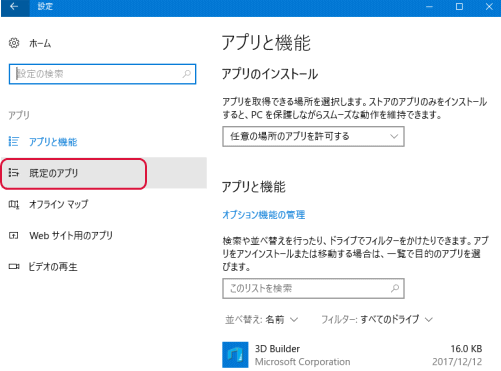Click the back arrow in title bar
Viewport: 501px width, 371px height.
click(14, 7)
